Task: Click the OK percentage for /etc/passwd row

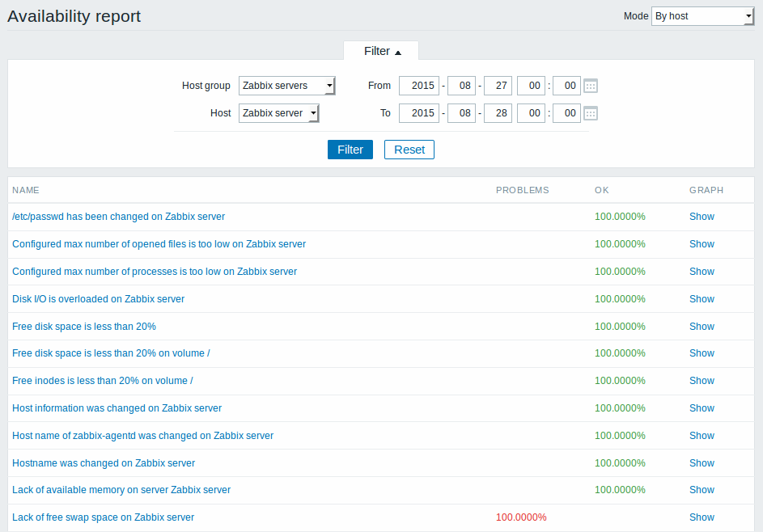Action: 620,217
